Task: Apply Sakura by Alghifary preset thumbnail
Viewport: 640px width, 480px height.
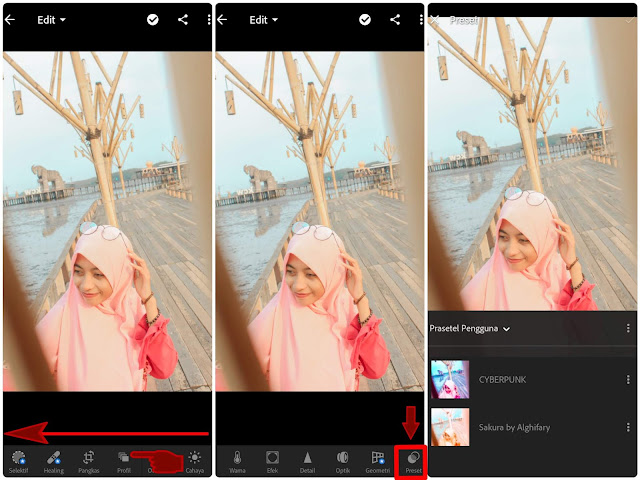Action: (450, 427)
